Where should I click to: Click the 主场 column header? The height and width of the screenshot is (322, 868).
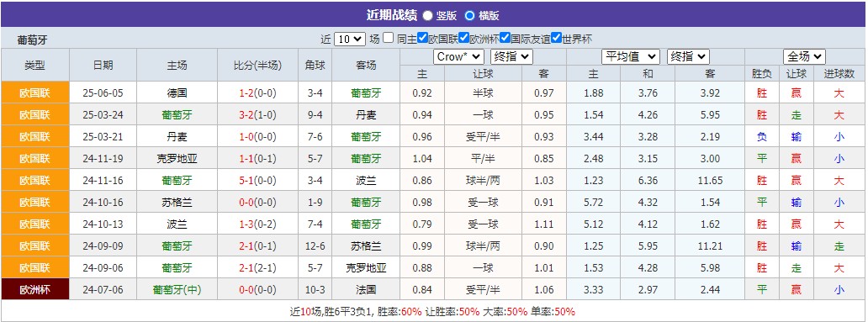tap(177, 66)
